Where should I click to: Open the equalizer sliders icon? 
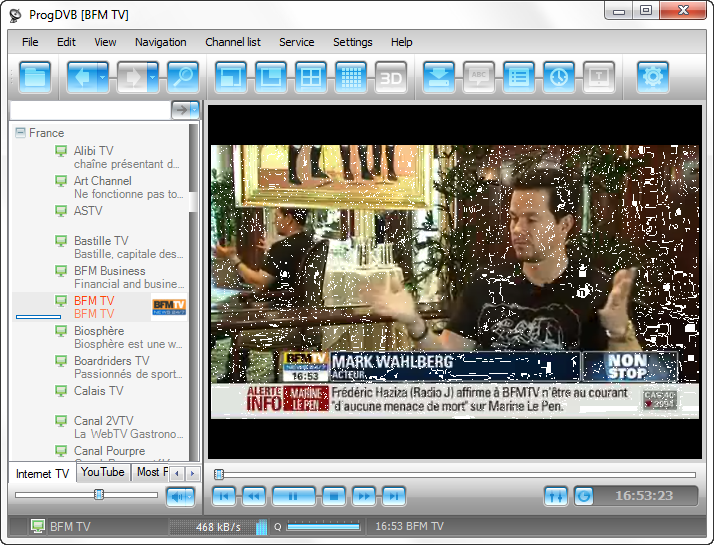[556, 496]
